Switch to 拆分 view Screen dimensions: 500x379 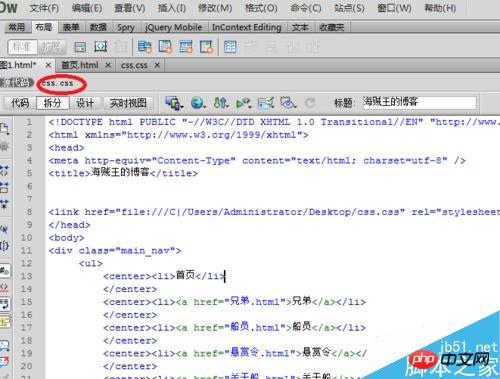tap(53, 103)
